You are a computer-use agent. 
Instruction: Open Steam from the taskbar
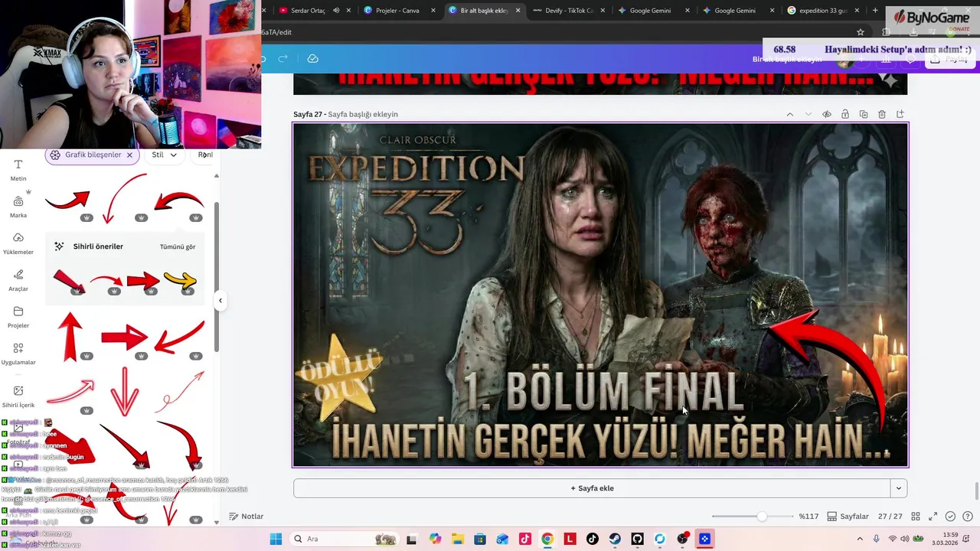[x=615, y=539]
